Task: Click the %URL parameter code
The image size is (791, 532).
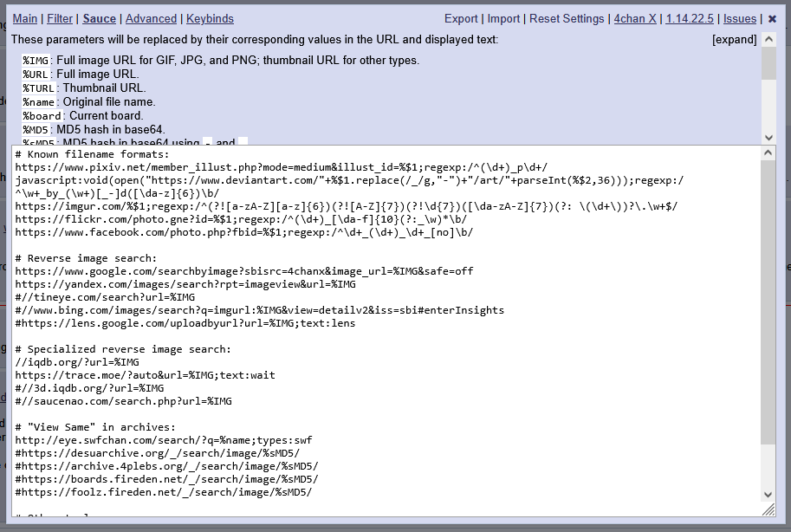Action: click(x=36, y=75)
